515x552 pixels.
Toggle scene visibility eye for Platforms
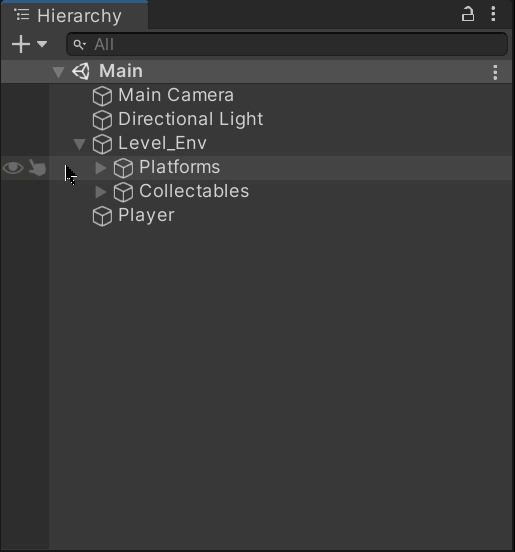click(x=13, y=168)
